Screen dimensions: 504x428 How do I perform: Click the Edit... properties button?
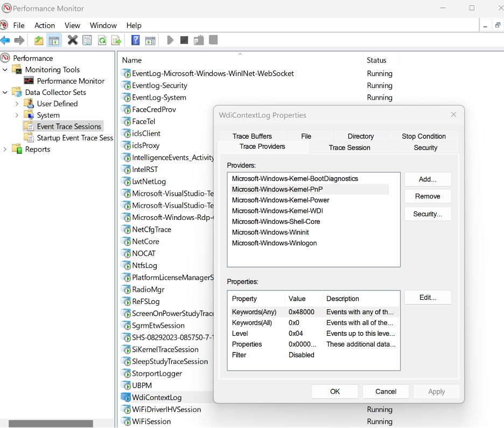tap(428, 298)
